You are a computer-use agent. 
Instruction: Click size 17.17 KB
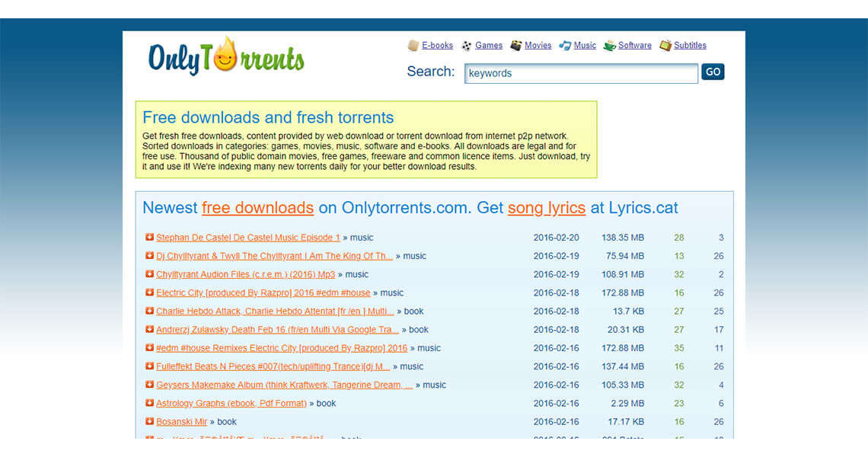point(626,421)
